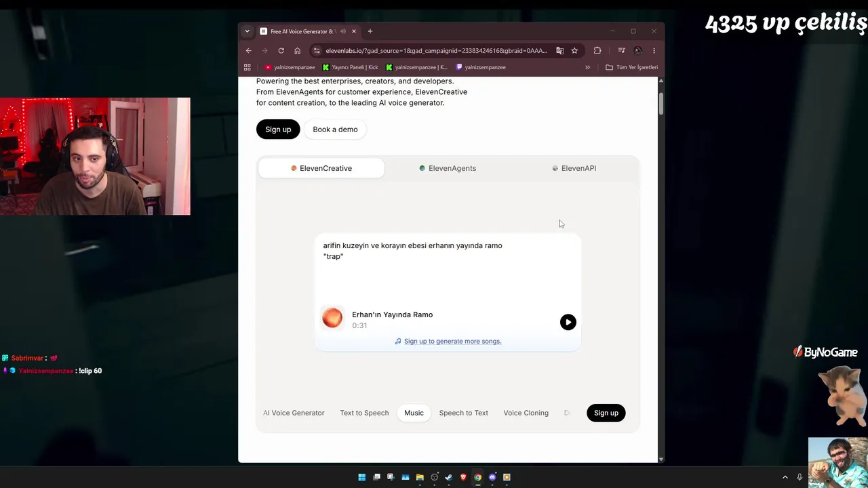Open OBS Studio from the taskbar
868x488 pixels.
[x=435, y=477]
